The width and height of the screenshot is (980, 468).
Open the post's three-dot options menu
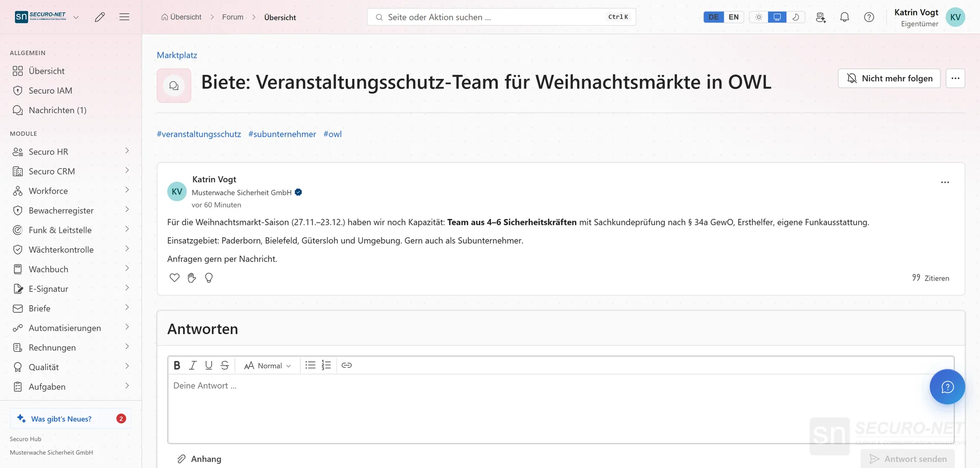[945, 182]
